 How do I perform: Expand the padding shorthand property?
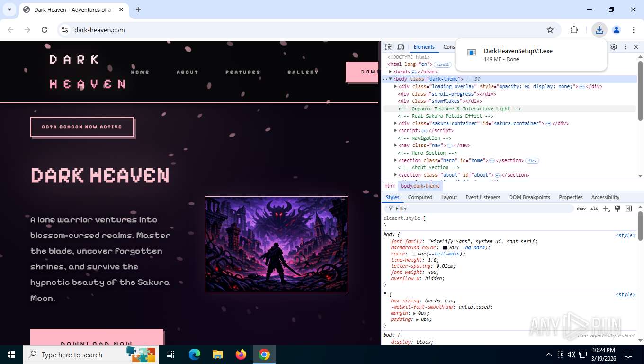pyautogui.click(x=418, y=319)
